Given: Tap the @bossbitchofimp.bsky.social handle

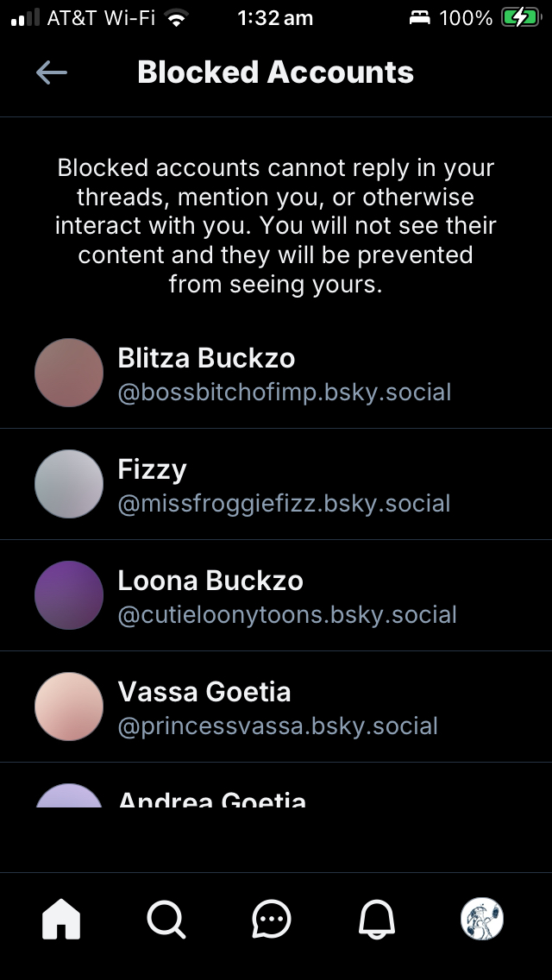Looking at the screenshot, I should (285, 393).
